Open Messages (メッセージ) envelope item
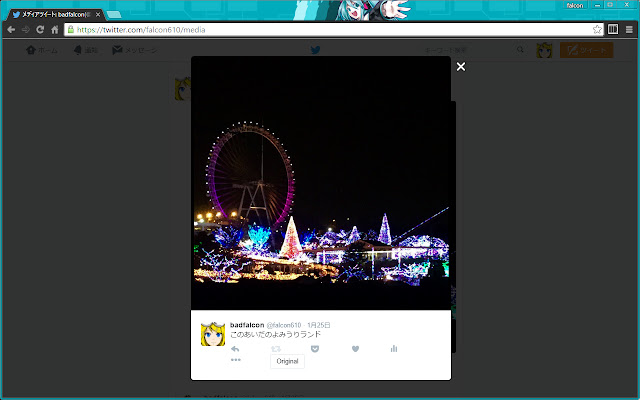Image resolution: width=640 pixels, height=400 pixels. (x=135, y=50)
